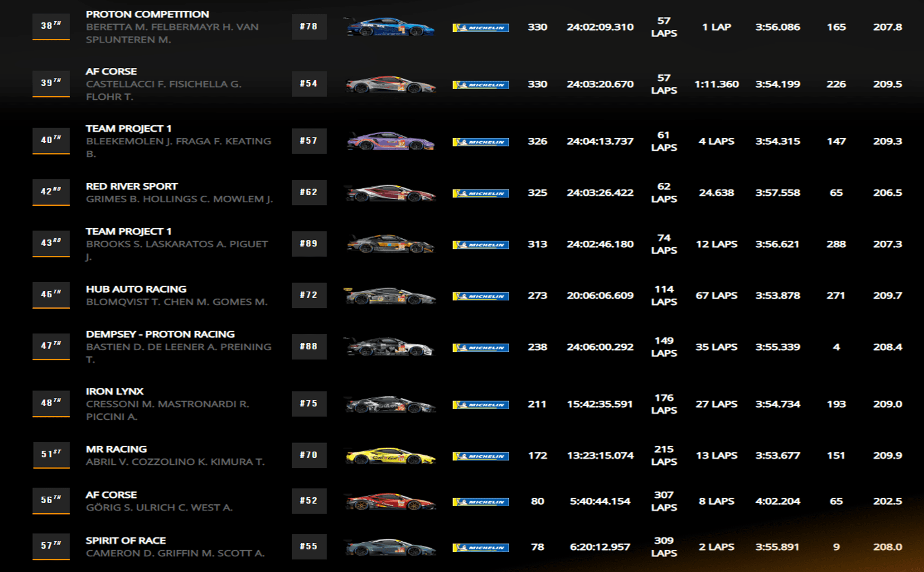Click car number badge #55
This screenshot has width=924, height=572.
tap(309, 547)
